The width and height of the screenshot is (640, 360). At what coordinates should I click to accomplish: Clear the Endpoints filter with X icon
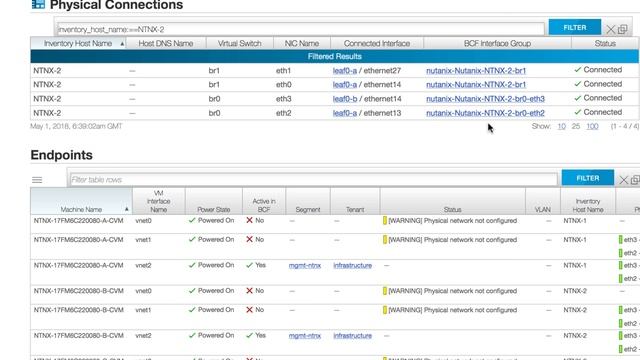[623, 180]
